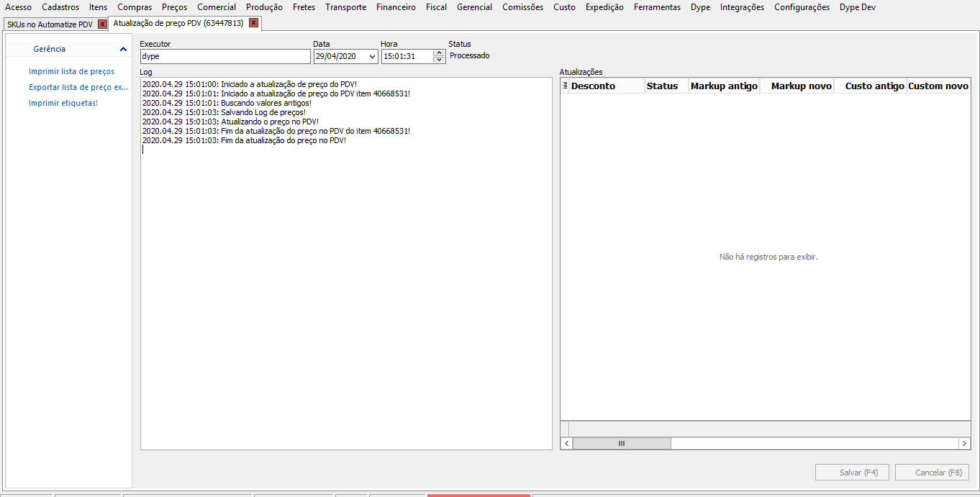This screenshot has width=980, height=497.
Task: Sort by the Custo antigo column
Action: click(870, 86)
